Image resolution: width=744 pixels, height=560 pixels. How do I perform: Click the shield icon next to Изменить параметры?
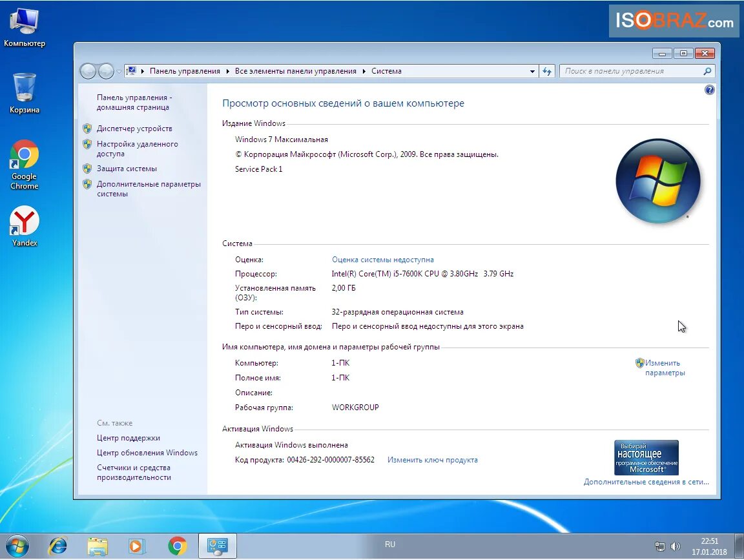[x=639, y=363]
